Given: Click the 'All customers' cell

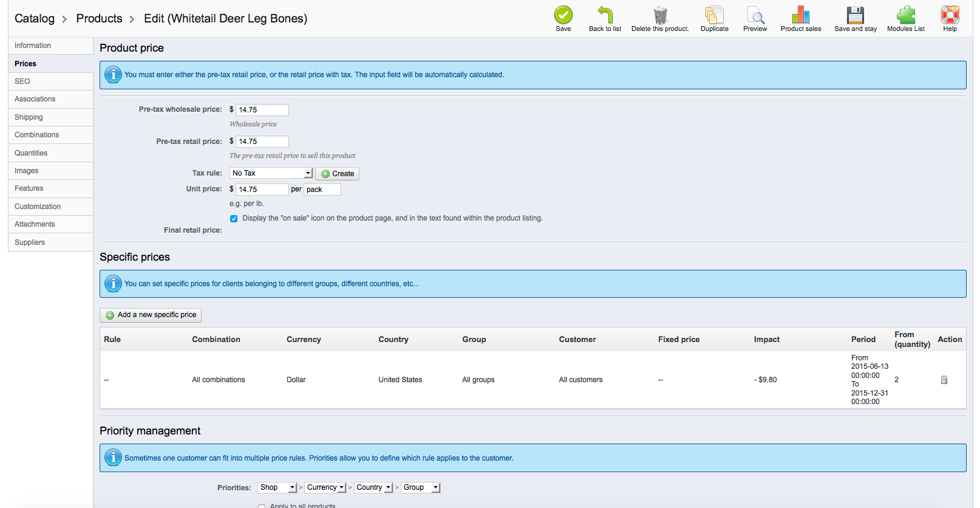Looking at the screenshot, I should (x=580, y=380).
